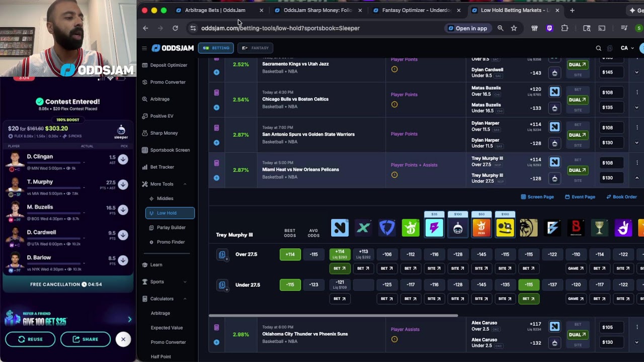Open Promo Converter from the sidebar

pos(168,82)
